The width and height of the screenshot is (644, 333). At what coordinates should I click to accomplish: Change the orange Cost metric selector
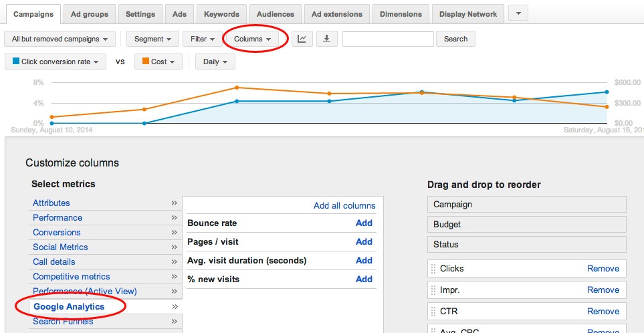[158, 62]
